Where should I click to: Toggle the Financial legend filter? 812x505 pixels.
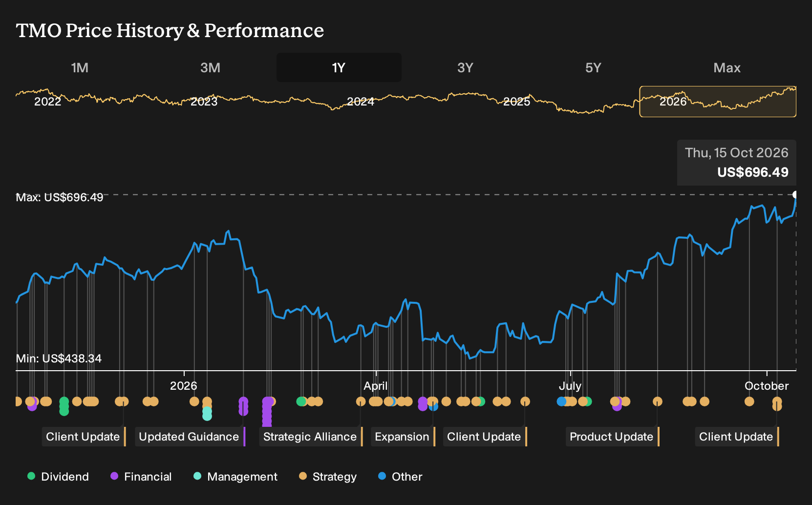141,477
